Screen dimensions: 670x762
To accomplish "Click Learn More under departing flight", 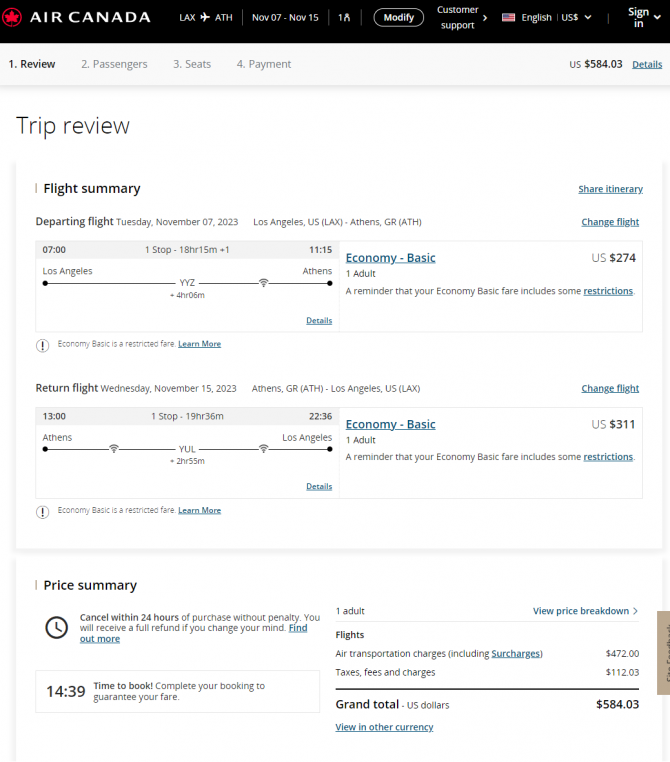I will click(x=200, y=344).
